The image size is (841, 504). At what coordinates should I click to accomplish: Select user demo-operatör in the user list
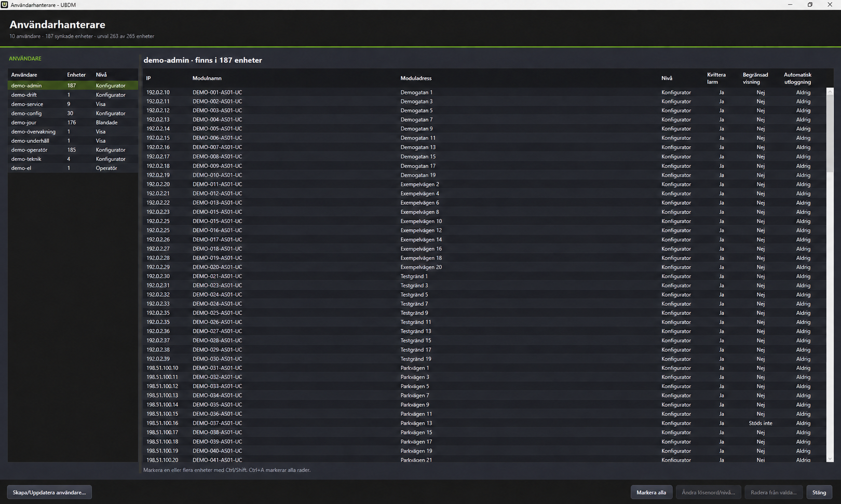coord(73,150)
